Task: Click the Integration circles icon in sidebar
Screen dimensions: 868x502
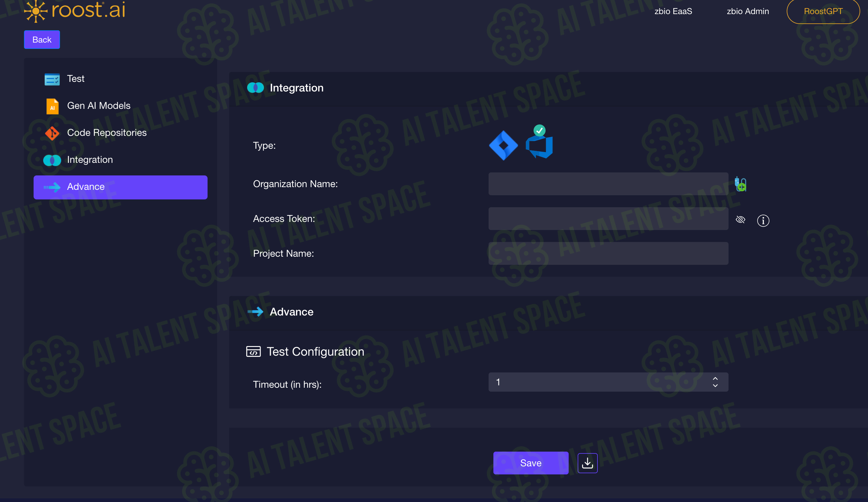Action: pos(52,160)
